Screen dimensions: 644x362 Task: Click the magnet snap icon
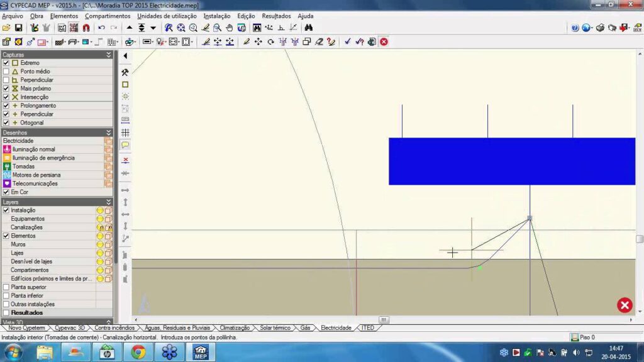pyautogui.click(x=86, y=28)
